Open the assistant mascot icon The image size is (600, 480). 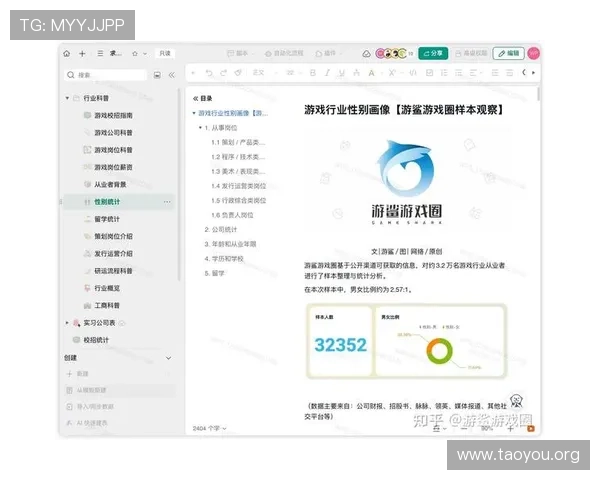pos(517,401)
